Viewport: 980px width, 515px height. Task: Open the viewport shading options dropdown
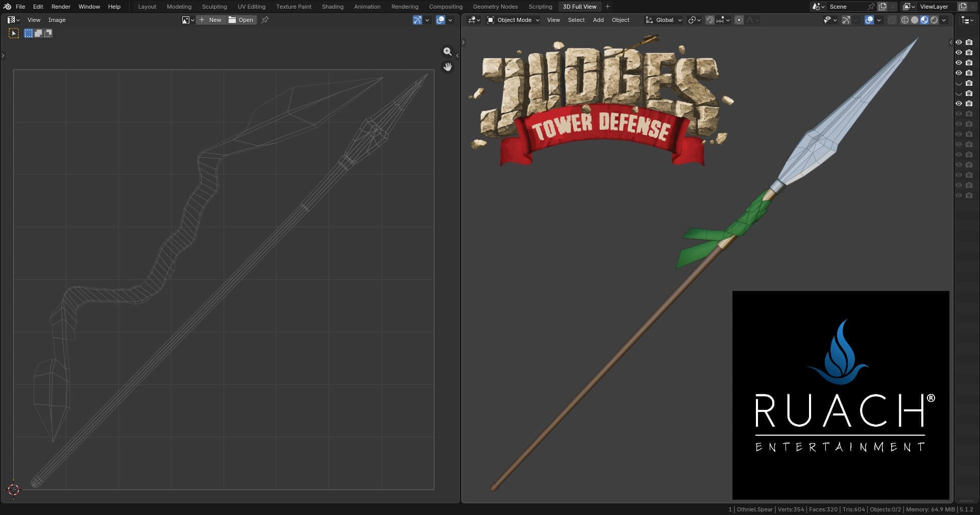[944, 20]
